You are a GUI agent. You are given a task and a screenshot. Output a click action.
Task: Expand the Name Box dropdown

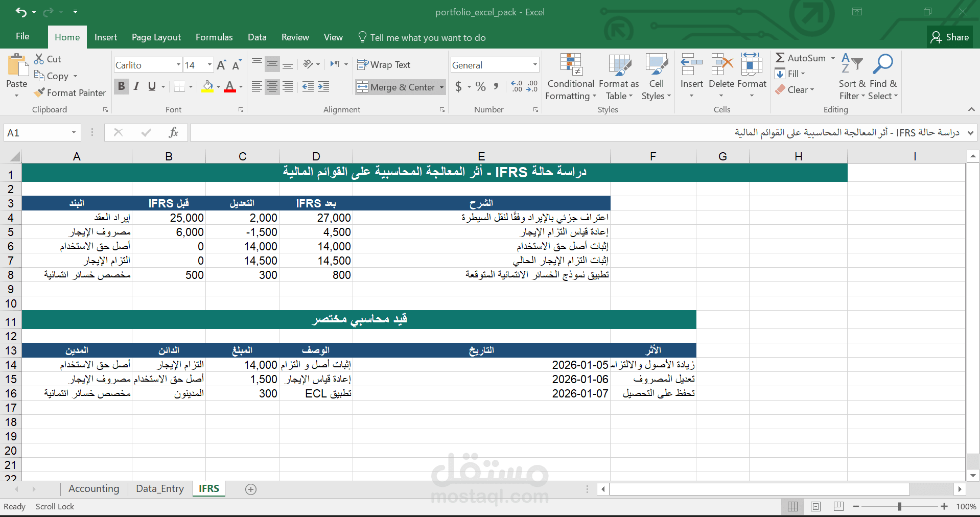click(74, 133)
